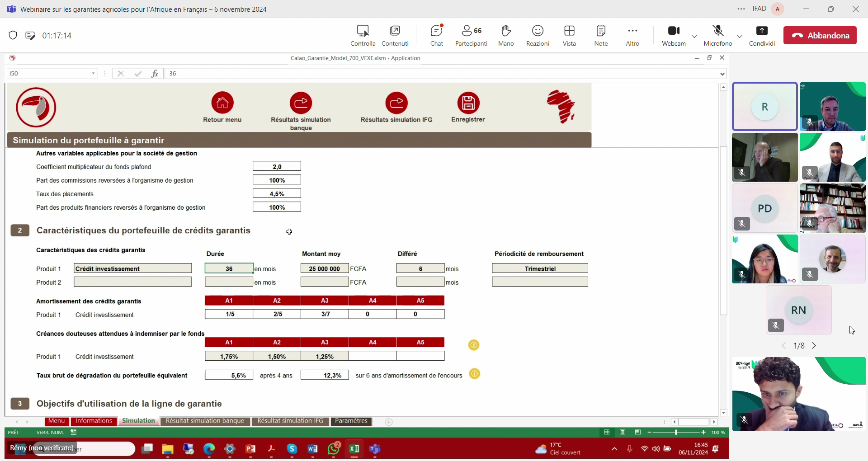Open the Altro more-actions menu
The image size is (868, 461).
[x=632, y=36]
